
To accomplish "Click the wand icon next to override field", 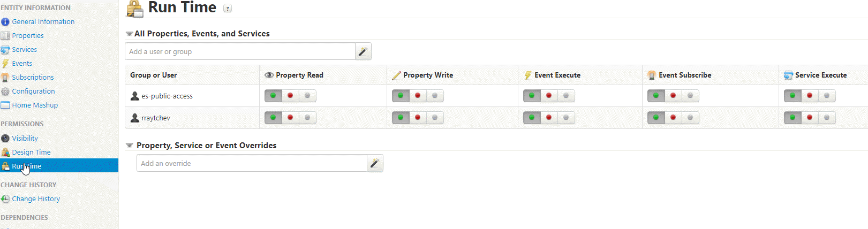I will pos(375,163).
